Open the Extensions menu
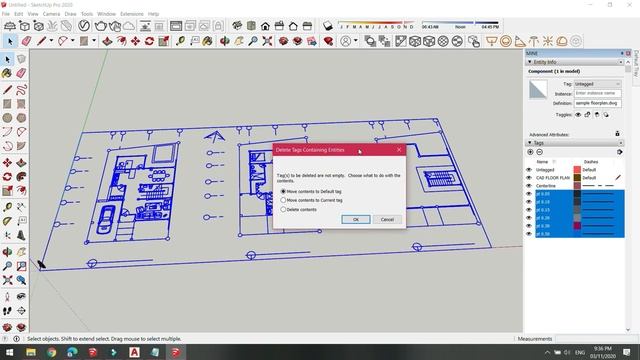Viewport: 640px width, 360px height. pyautogui.click(x=132, y=14)
